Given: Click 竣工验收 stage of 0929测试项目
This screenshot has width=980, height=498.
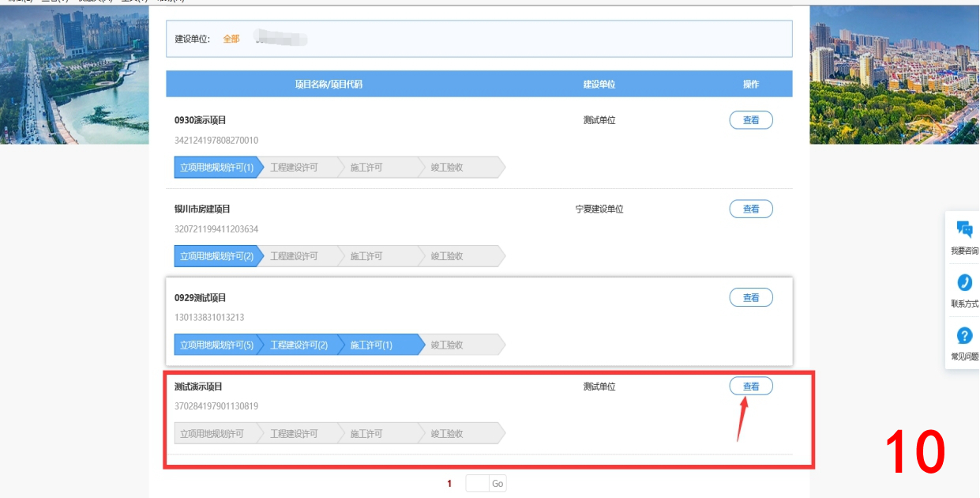Looking at the screenshot, I should tap(447, 345).
